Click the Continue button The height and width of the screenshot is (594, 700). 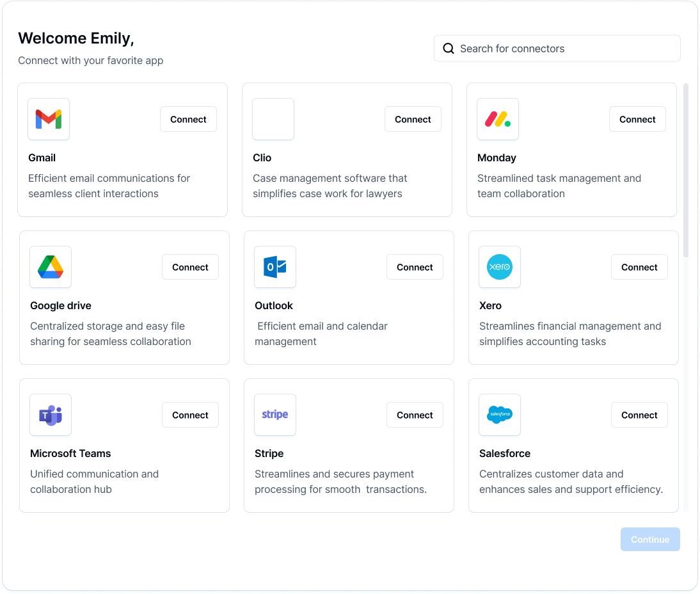(x=650, y=540)
